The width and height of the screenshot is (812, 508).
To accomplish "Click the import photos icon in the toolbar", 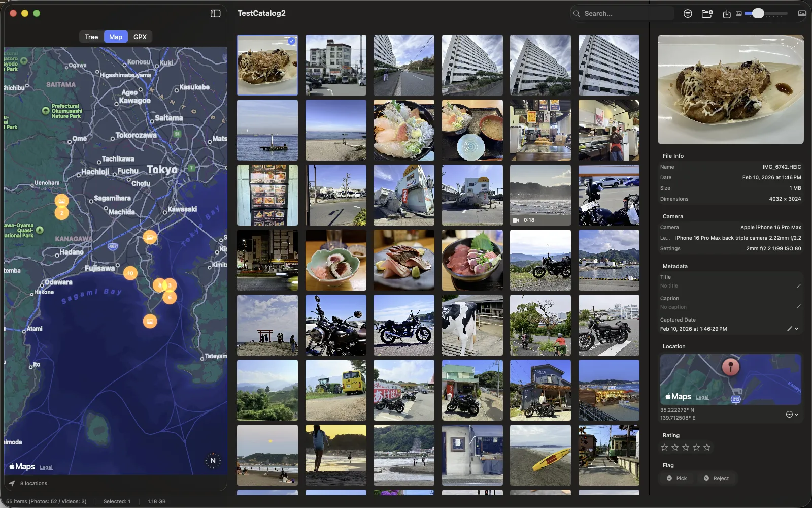I will (726, 14).
